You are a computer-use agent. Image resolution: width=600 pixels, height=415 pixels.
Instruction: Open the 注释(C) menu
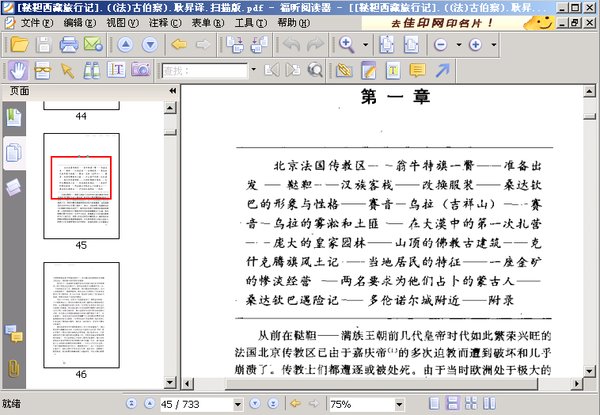point(165,23)
